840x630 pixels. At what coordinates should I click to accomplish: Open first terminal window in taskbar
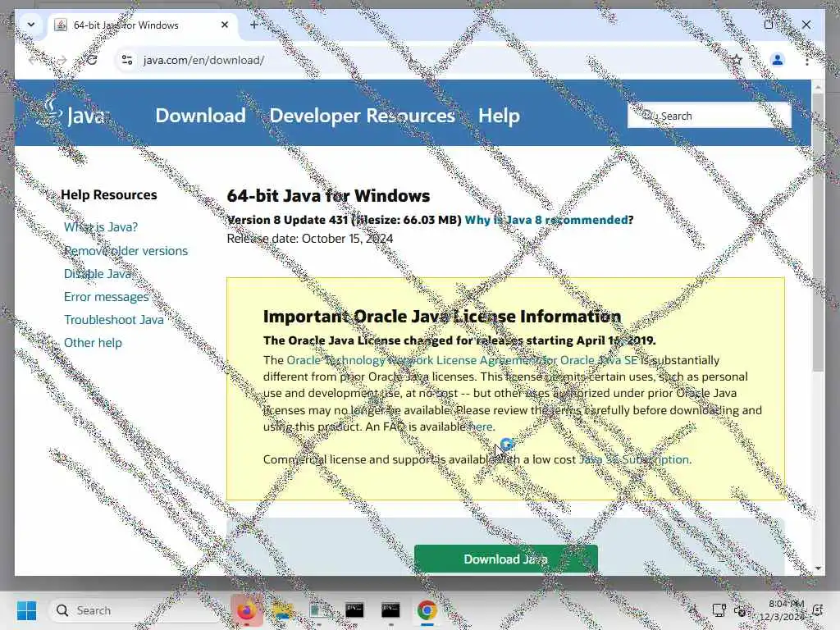point(354,610)
